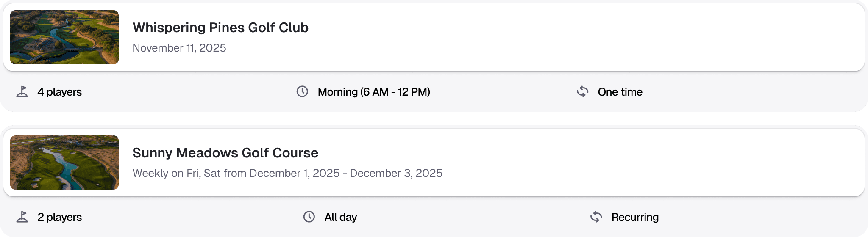Open the Whispering Pines Golf Club thumbnail

[x=64, y=37]
